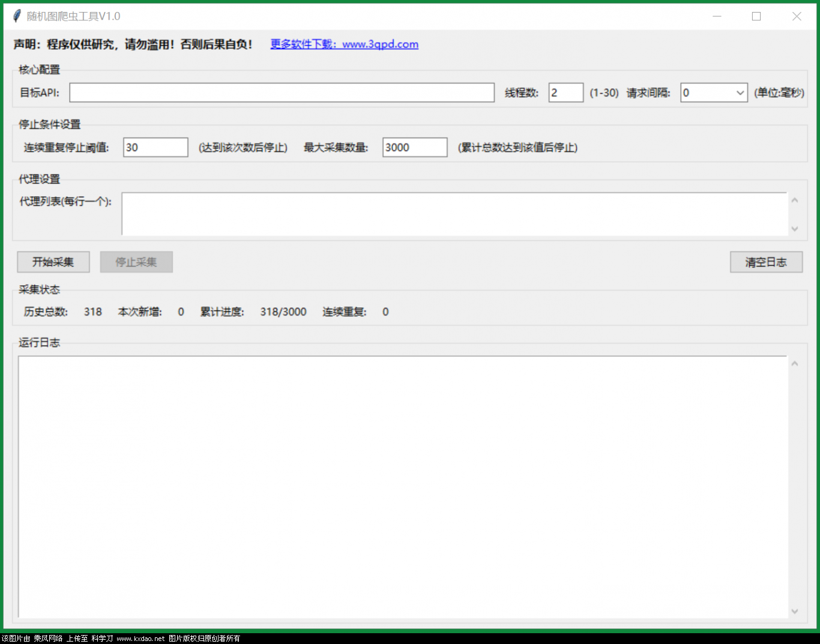Click the feather app icon in title bar

[x=17, y=16]
